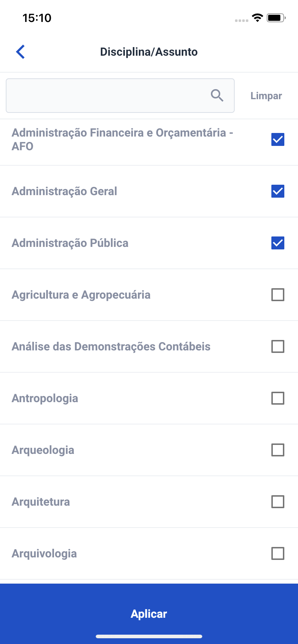Tick the Arqueologia checkbox
Image resolution: width=298 pixels, height=644 pixels.
point(277,450)
